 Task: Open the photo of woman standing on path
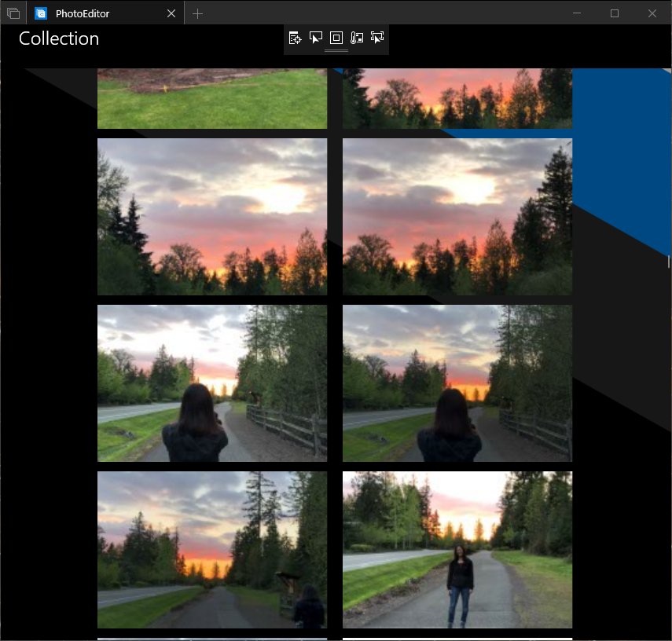coord(457,550)
